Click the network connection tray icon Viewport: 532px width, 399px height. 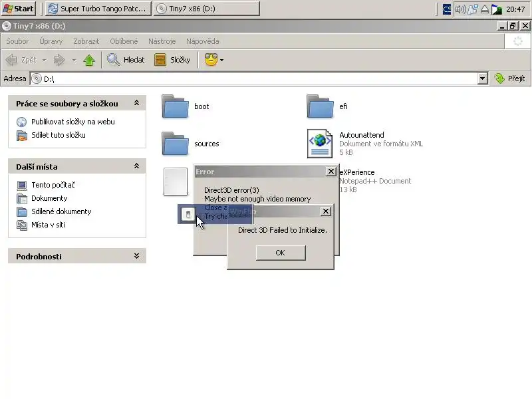click(x=473, y=9)
